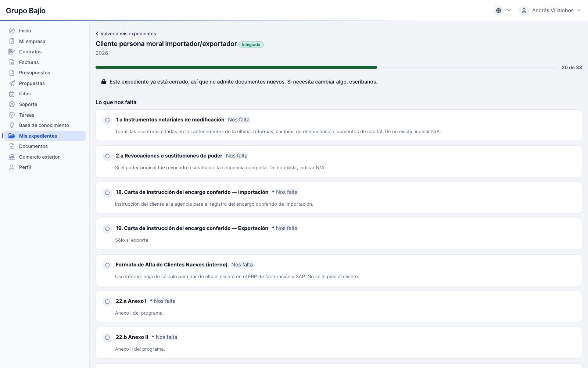Click the Contratos signature icon
This screenshot has width=588, height=368.
12,52
